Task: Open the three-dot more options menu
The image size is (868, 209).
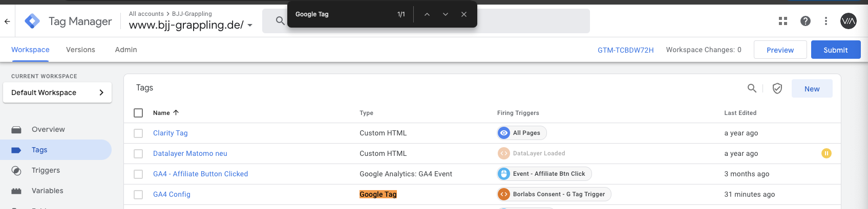Action: coord(826,21)
